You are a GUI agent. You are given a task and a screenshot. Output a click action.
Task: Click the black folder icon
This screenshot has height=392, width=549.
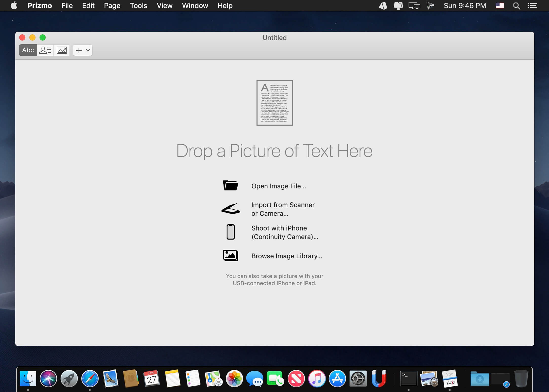[x=230, y=186]
